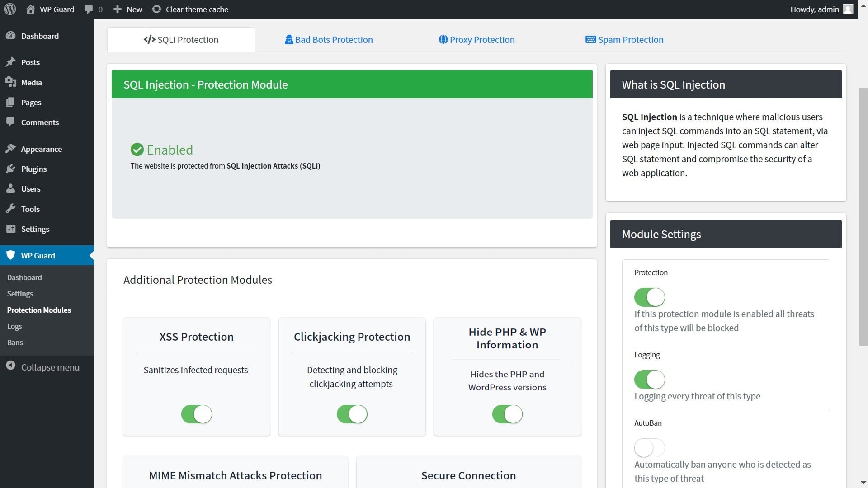This screenshot has width=868, height=488.
Task: Click the WordPress logo icon
Action: pos(10,9)
